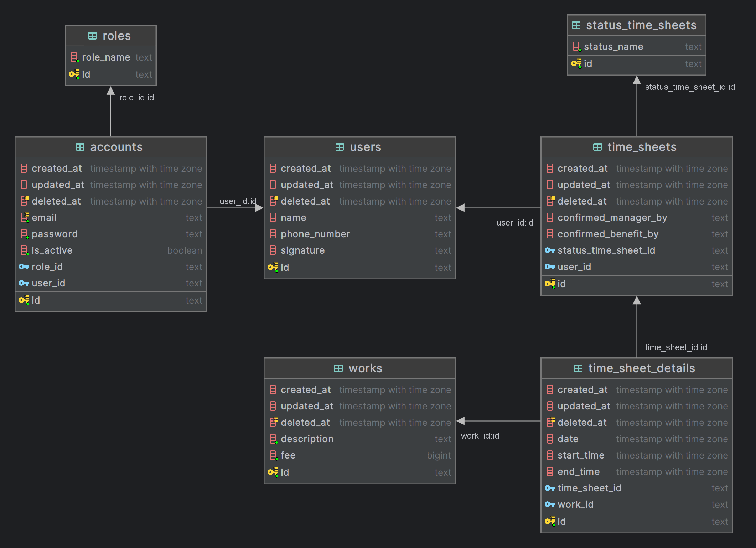The image size is (756, 548).
Task: Select the email column in accounts
Action: pos(44,218)
